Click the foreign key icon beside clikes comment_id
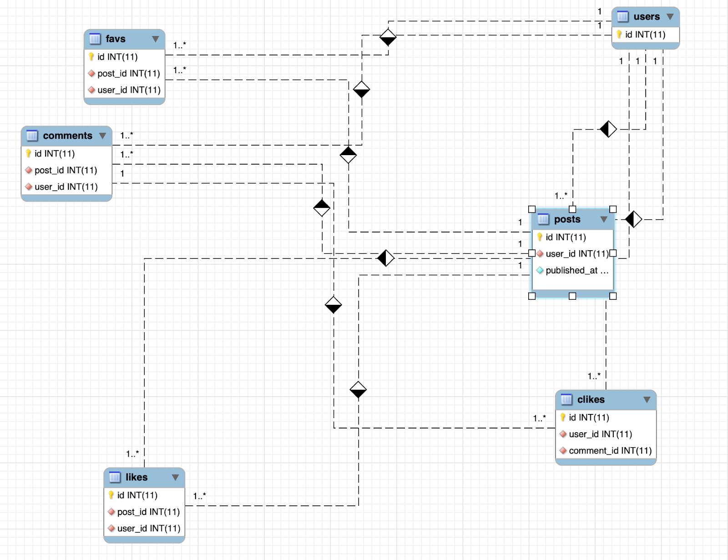Viewport: 728px width, 560px height. coord(563,450)
